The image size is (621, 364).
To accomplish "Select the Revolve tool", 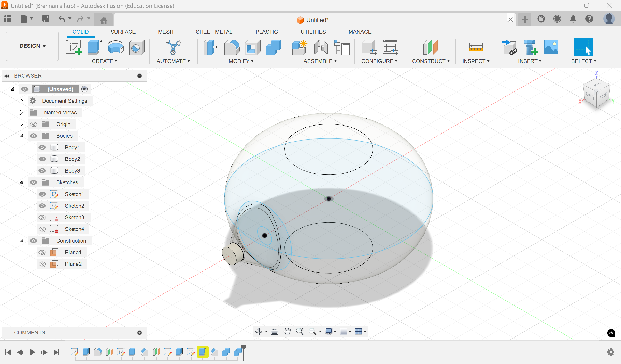I will click(x=115, y=47).
